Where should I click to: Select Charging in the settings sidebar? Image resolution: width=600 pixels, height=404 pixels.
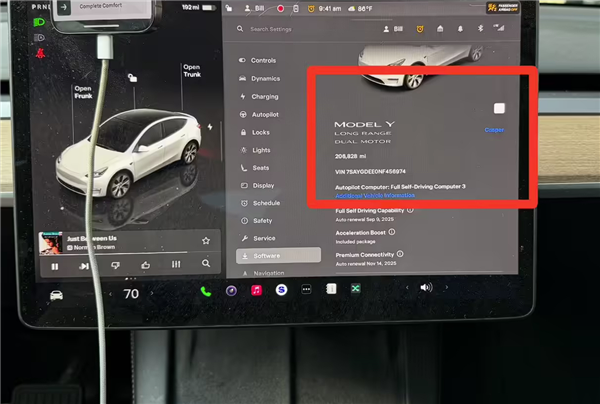click(x=264, y=97)
